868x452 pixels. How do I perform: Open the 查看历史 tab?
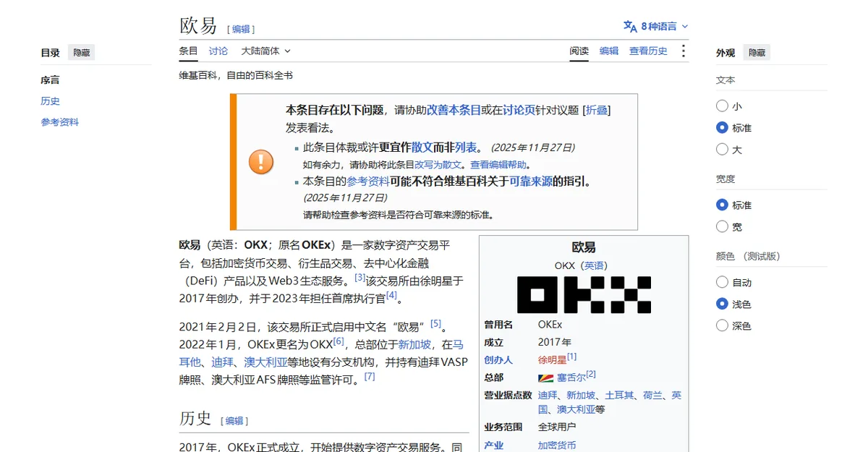(648, 51)
